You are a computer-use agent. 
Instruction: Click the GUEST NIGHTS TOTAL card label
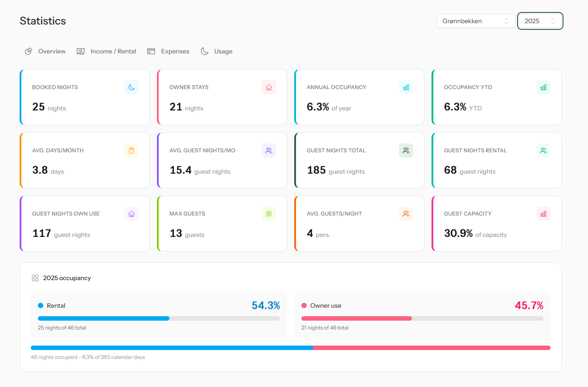(x=336, y=151)
